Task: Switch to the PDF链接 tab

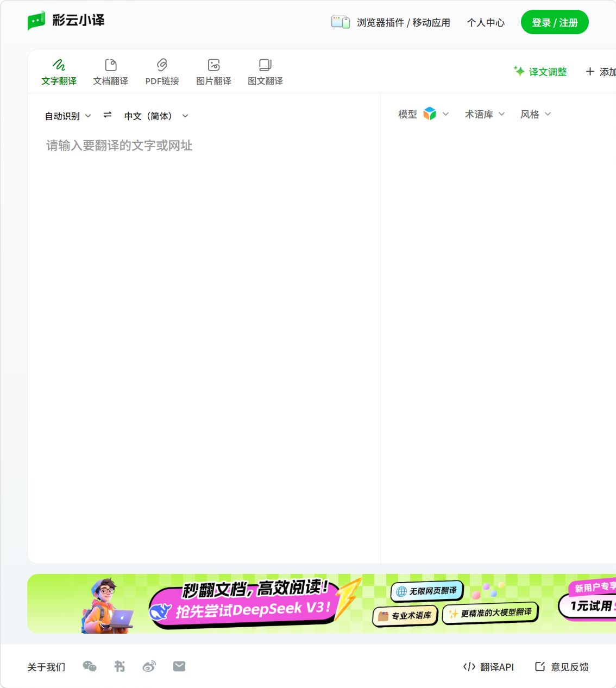Action: tap(162, 72)
